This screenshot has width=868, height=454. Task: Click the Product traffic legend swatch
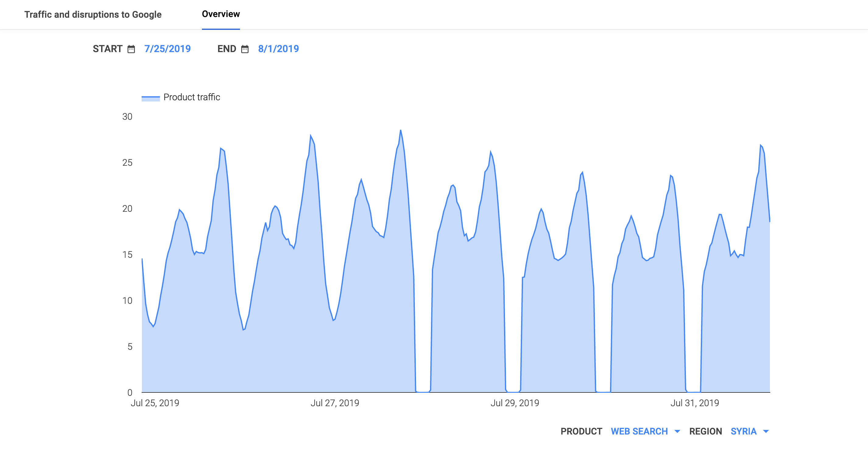pyautogui.click(x=150, y=98)
